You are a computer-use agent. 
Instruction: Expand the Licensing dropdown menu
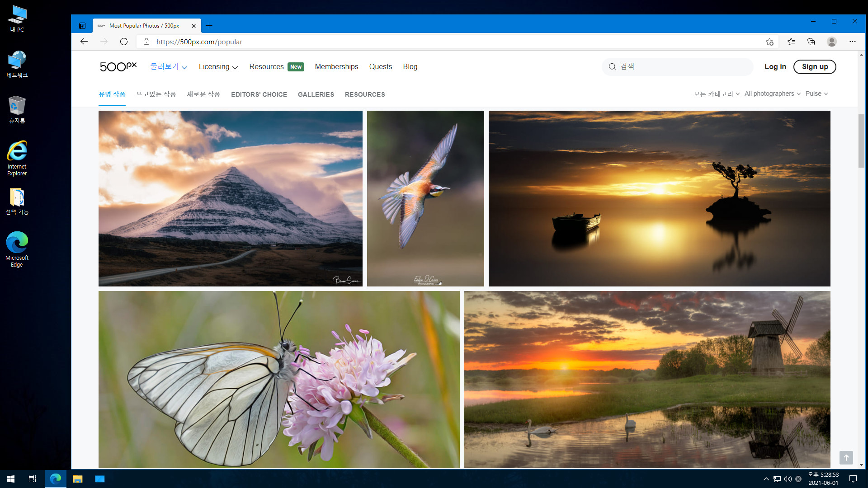(x=218, y=67)
